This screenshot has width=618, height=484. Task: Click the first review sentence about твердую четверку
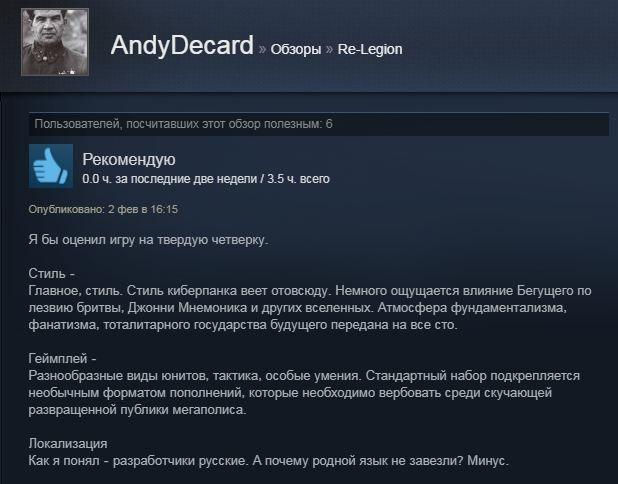148,240
